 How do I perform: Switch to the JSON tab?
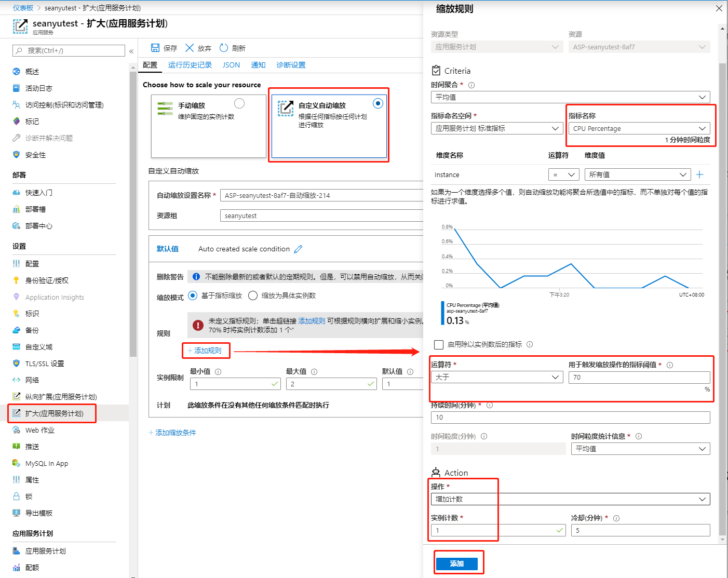[231, 64]
